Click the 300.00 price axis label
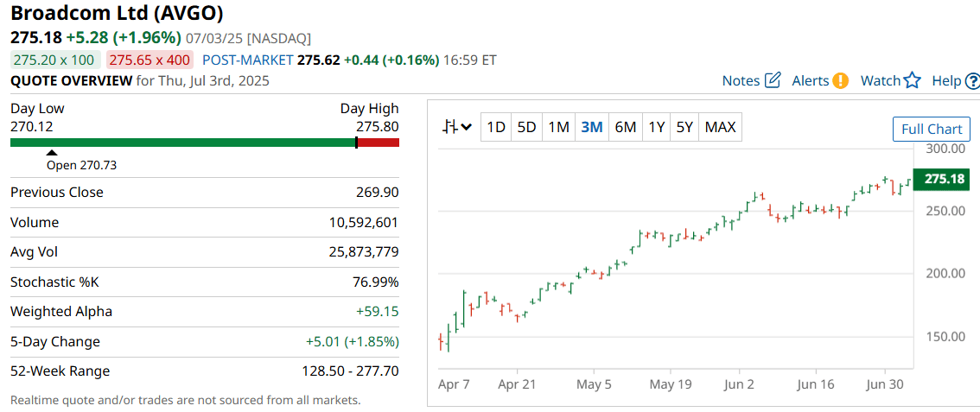The width and height of the screenshot is (980, 412). 945,149
